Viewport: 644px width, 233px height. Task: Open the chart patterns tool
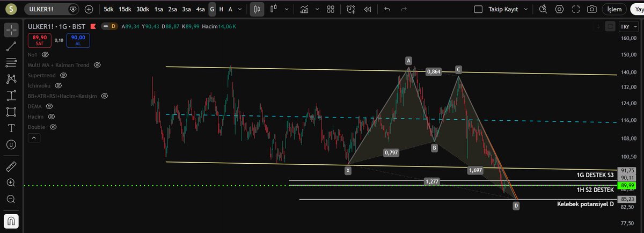(11, 79)
